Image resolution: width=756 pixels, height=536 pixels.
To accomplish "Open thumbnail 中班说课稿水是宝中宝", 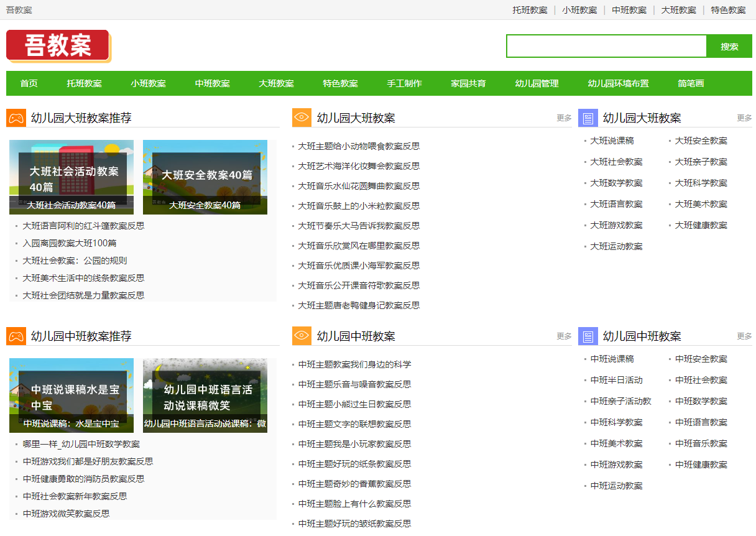I will (x=71, y=395).
